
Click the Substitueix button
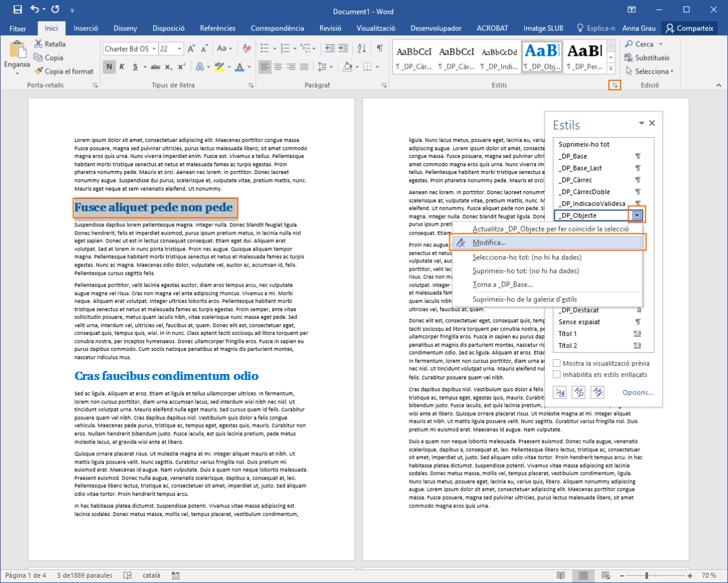click(x=647, y=58)
